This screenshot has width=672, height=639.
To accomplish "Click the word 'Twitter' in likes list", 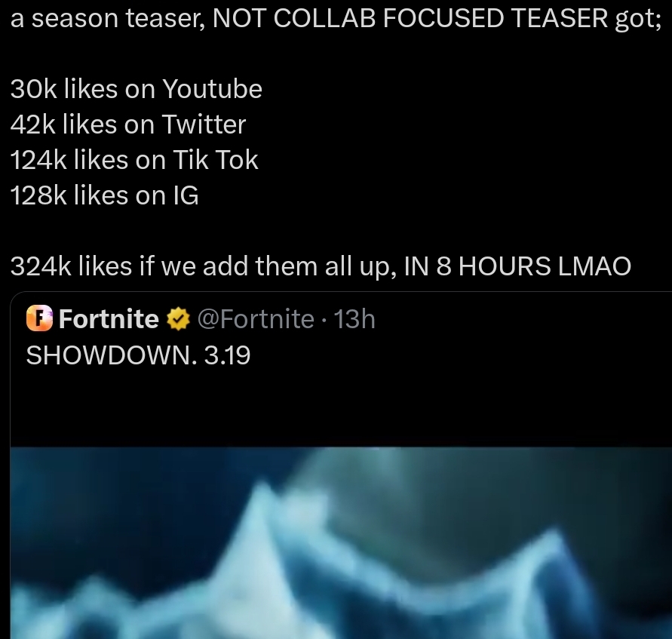I will point(204,124).
